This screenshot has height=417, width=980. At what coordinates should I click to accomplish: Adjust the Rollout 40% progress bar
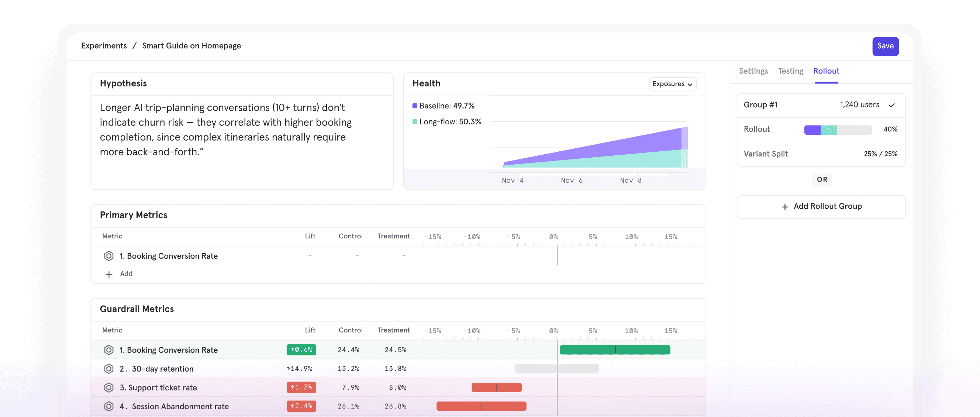point(838,130)
